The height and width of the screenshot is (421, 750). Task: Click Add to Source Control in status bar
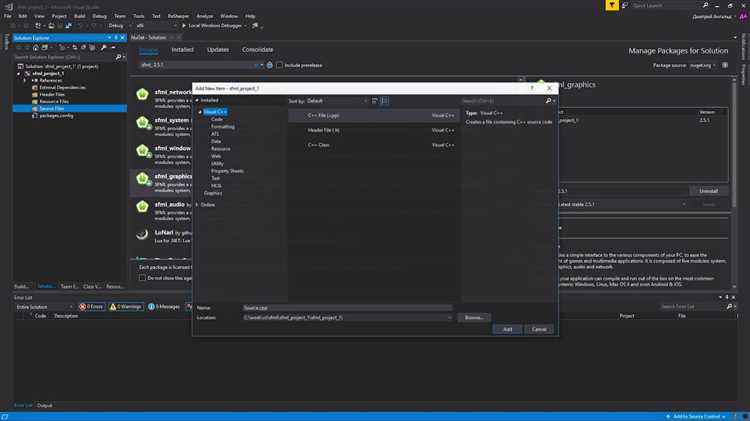(695, 417)
